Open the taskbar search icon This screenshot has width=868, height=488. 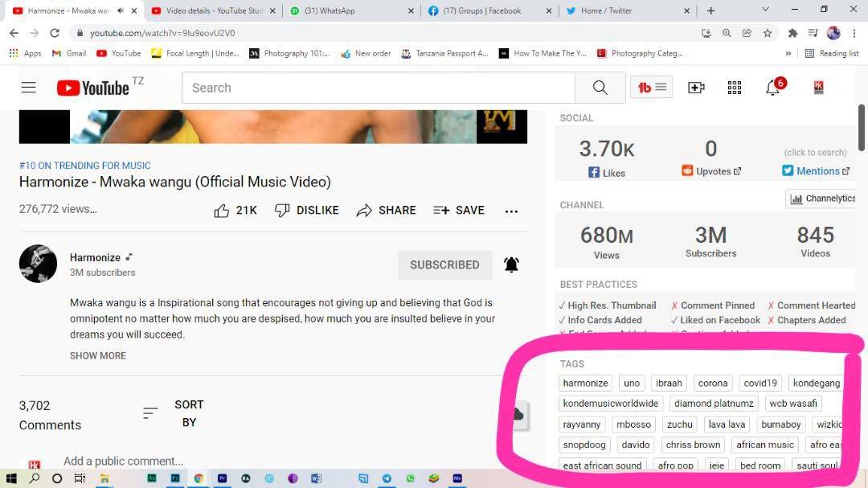(x=35, y=478)
